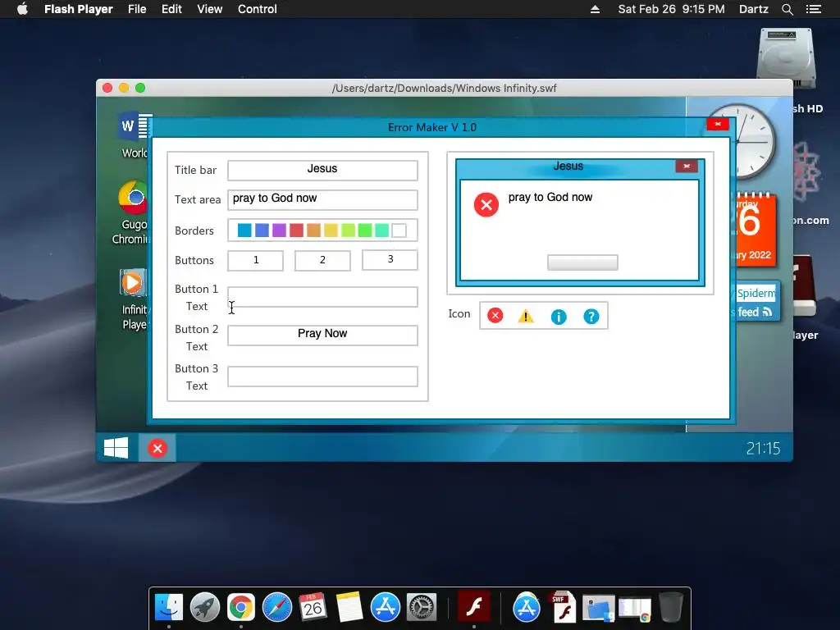The image size is (840, 630).
Task: Click the Text area field 'pray to God now'
Action: [x=322, y=199]
